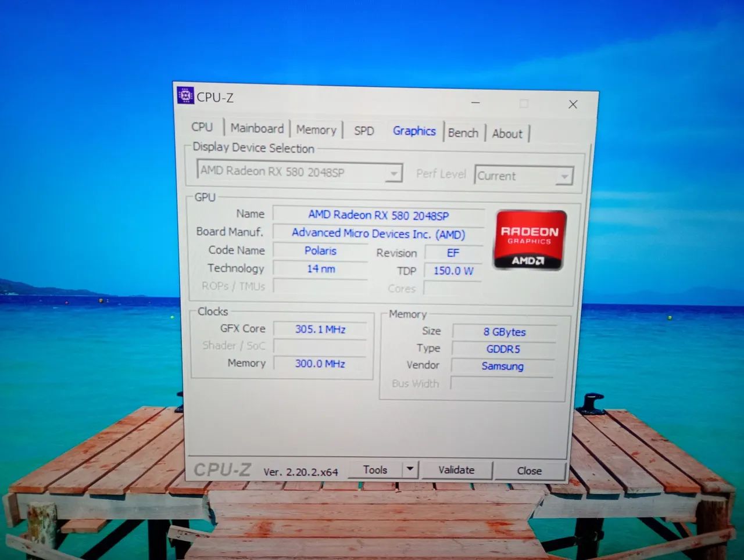
Task: Open the Bench tab
Action: (463, 133)
